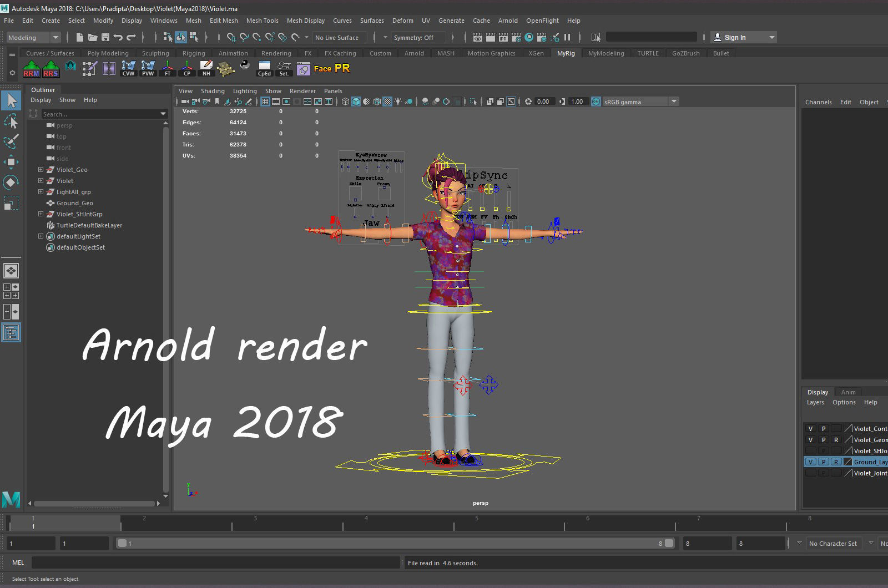The height and width of the screenshot is (588, 888).
Task: Open the Arnold menu in menu bar
Action: (x=508, y=21)
